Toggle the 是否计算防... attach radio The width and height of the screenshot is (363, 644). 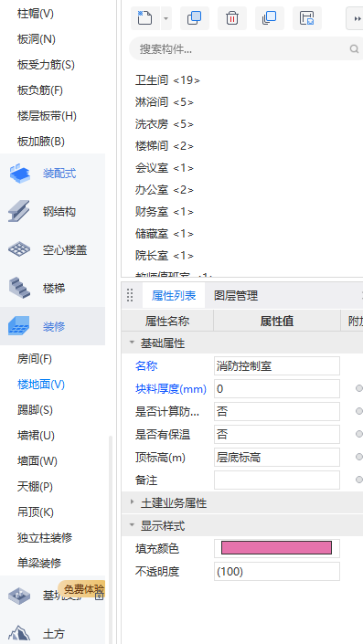[x=359, y=411]
